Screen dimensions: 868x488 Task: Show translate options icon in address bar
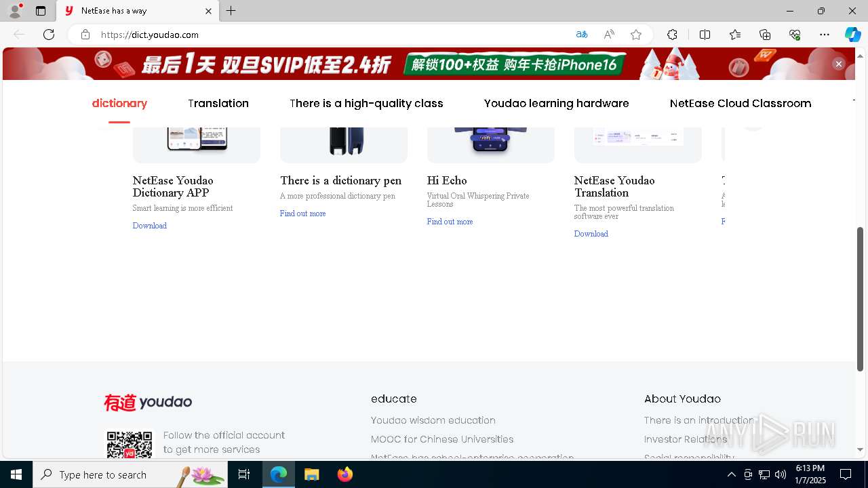(x=582, y=35)
